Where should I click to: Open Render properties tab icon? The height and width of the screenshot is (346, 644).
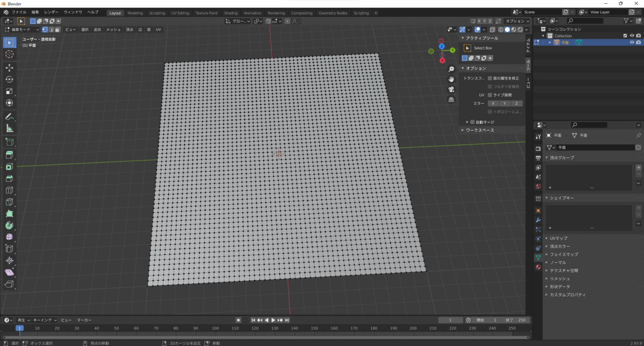point(538,148)
